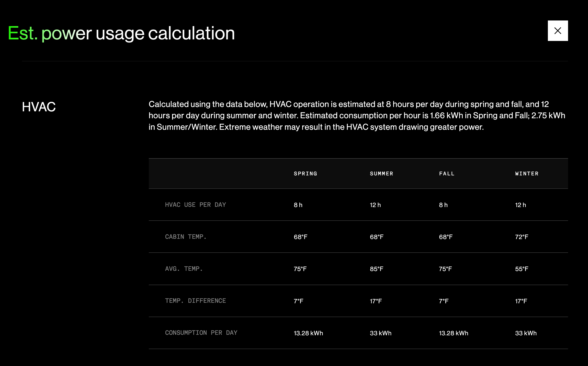
Task: Click the summer average temp 85°F value
Action: click(x=376, y=269)
